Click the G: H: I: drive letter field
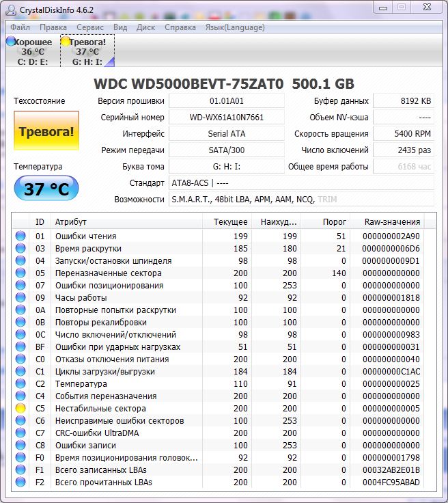Image resolution: width=448 pixels, height=503 pixels. [x=227, y=167]
